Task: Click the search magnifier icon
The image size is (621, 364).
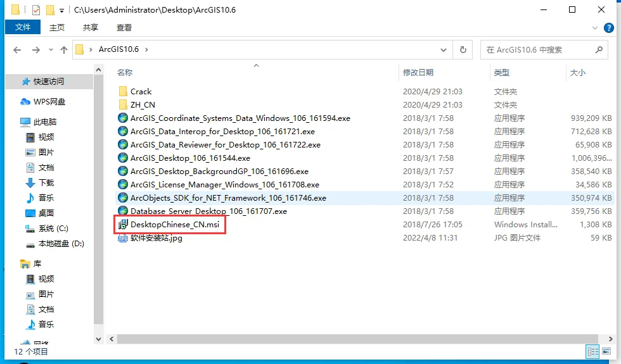Action: pos(599,49)
